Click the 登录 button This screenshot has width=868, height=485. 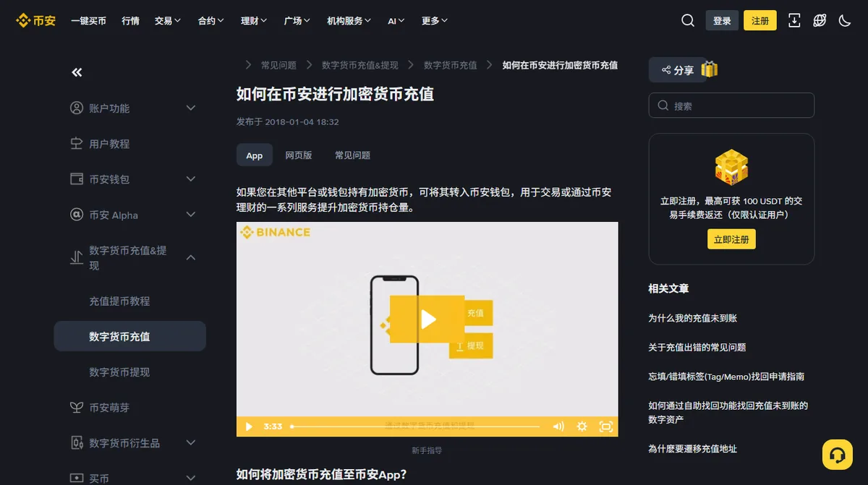pyautogui.click(x=722, y=20)
